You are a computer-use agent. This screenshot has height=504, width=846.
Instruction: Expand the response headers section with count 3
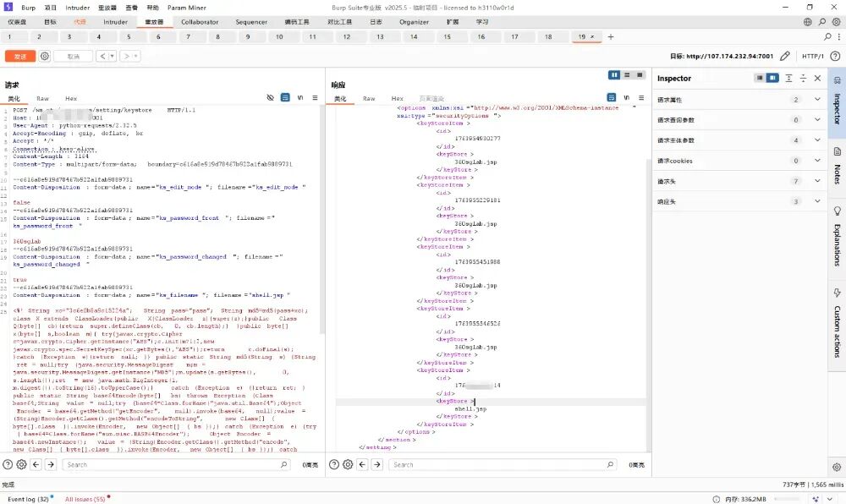pos(739,201)
